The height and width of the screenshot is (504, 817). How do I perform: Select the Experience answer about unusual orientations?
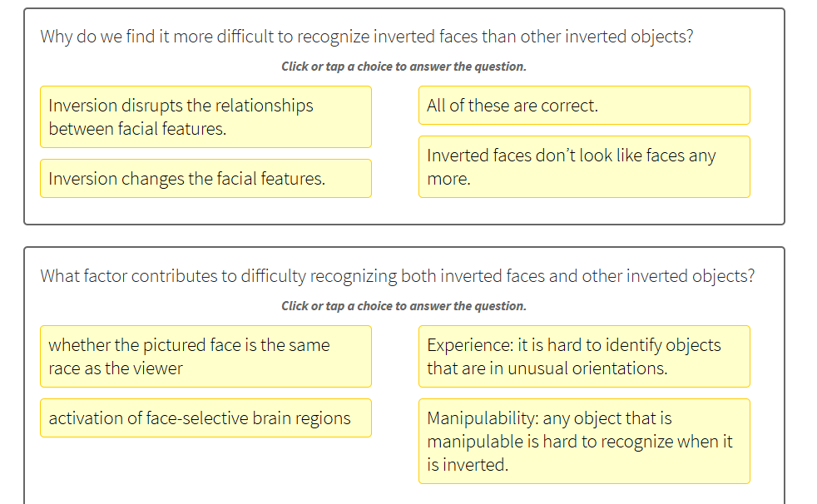click(x=584, y=356)
